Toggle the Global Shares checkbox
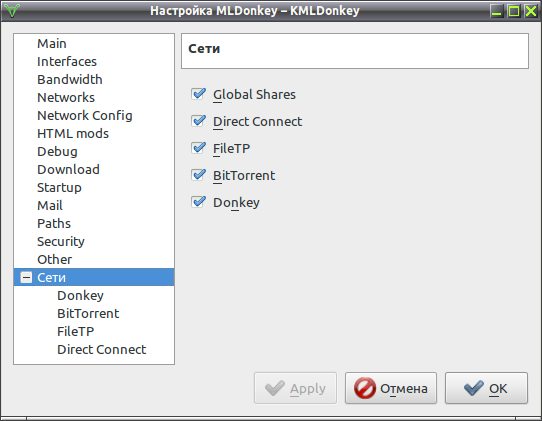The width and height of the screenshot is (542, 421). (198, 94)
